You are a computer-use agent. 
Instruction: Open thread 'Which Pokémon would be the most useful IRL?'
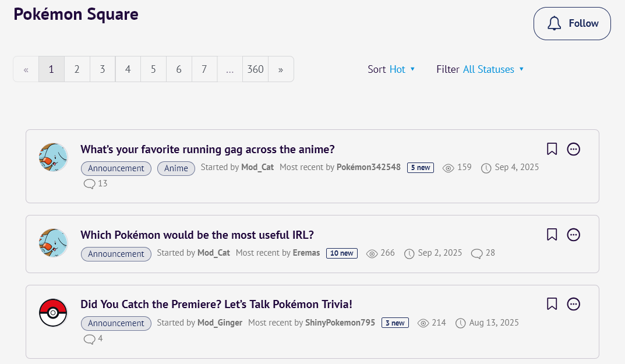[x=197, y=235]
